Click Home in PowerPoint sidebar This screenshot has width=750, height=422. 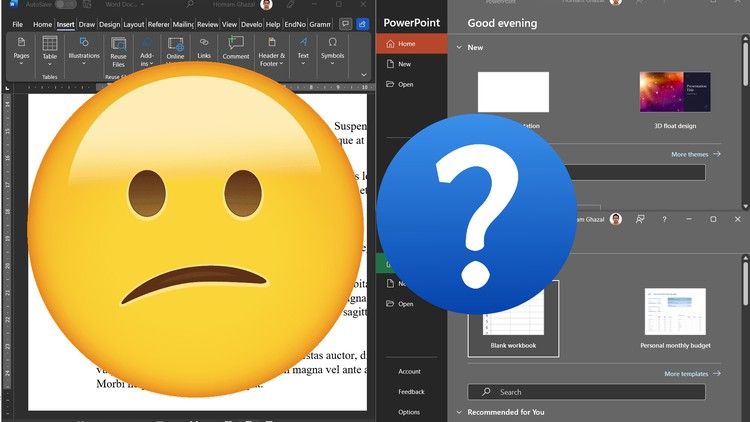(412, 44)
